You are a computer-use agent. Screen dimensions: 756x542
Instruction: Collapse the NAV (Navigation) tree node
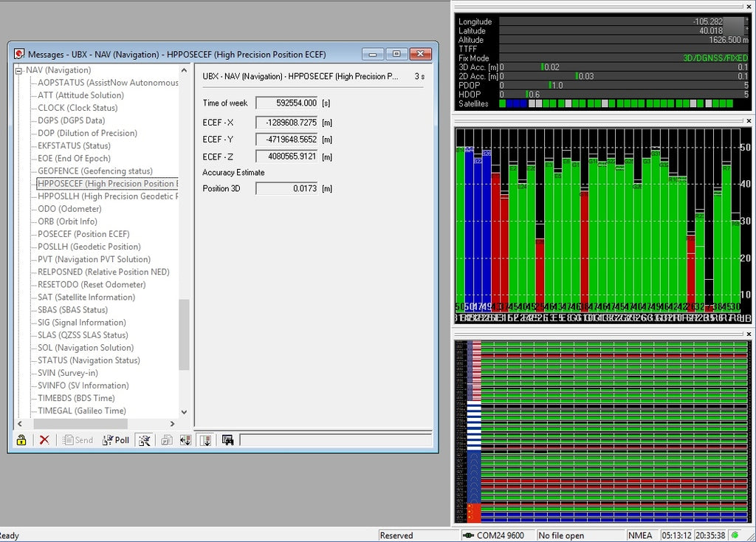(x=19, y=70)
